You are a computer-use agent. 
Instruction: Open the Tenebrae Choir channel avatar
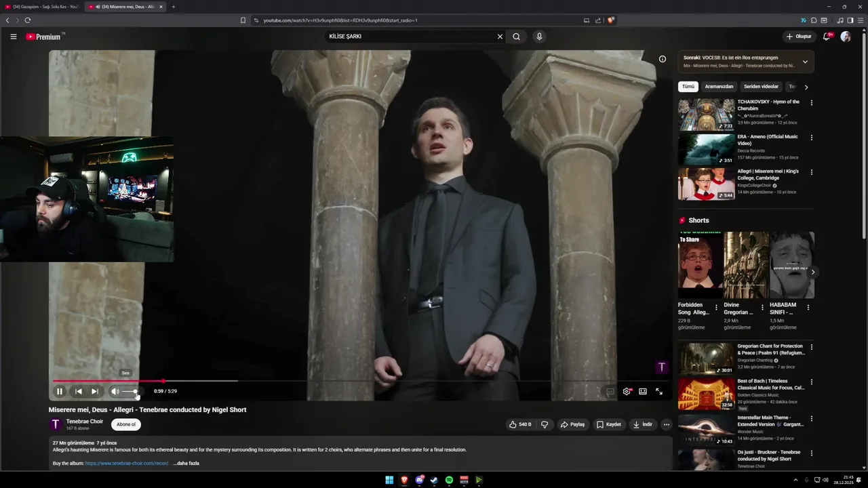[56, 424]
